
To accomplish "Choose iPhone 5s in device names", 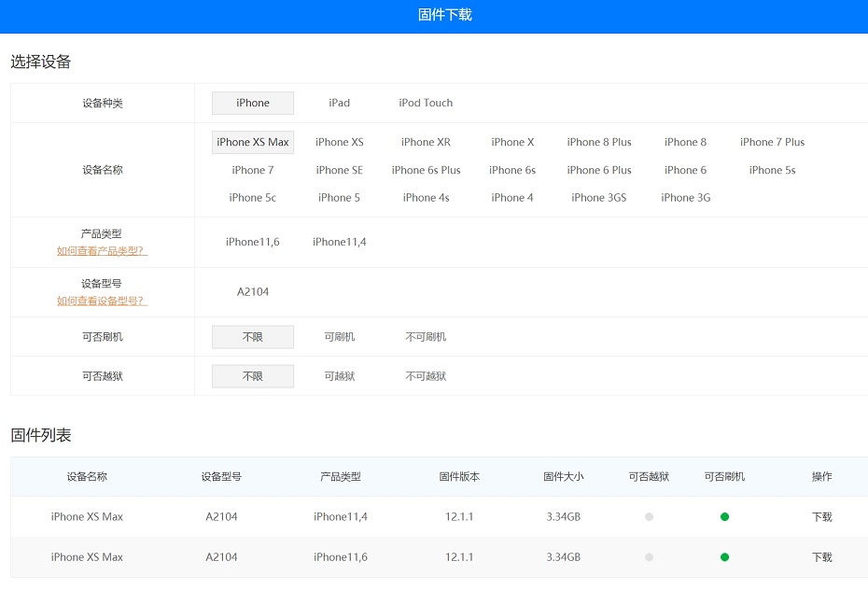I will tap(772, 170).
